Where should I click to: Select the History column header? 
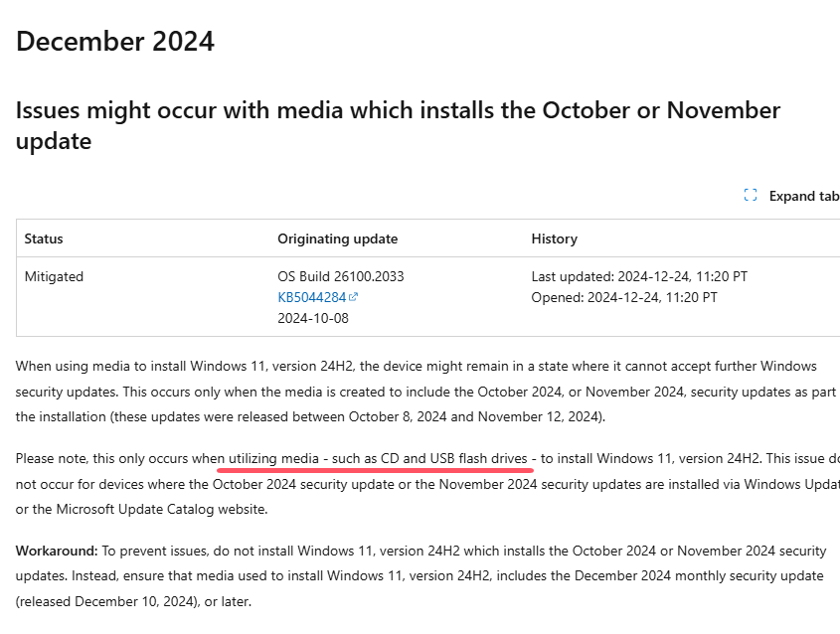554,238
